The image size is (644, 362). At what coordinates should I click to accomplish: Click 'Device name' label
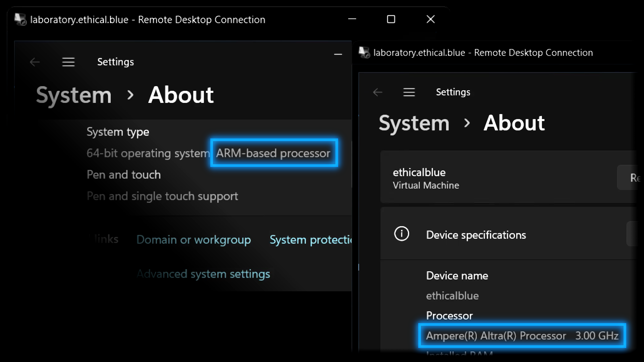457,276
